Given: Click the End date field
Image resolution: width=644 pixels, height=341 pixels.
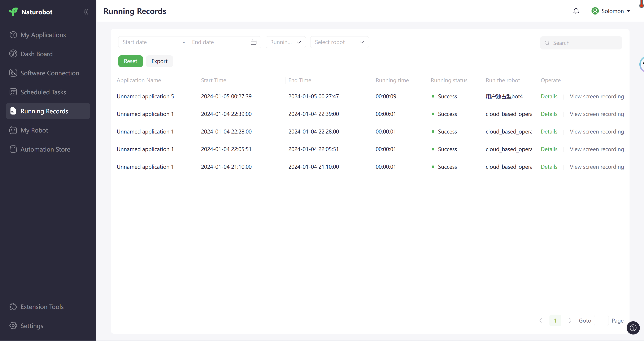Looking at the screenshot, I should (x=218, y=42).
